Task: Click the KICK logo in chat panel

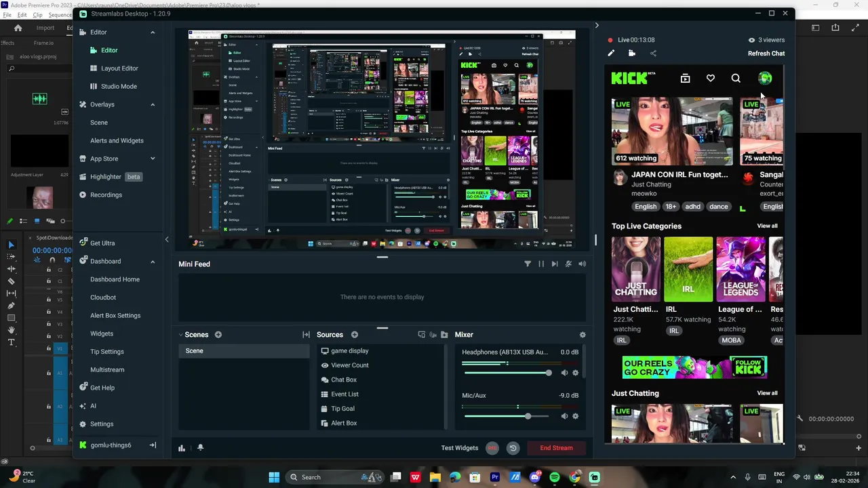Action: [633, 79]
